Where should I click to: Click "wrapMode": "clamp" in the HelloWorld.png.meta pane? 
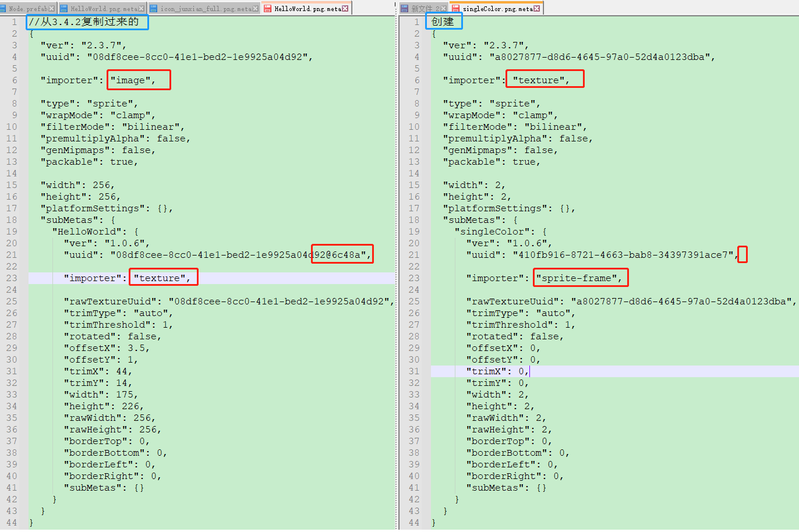[98, 115]
